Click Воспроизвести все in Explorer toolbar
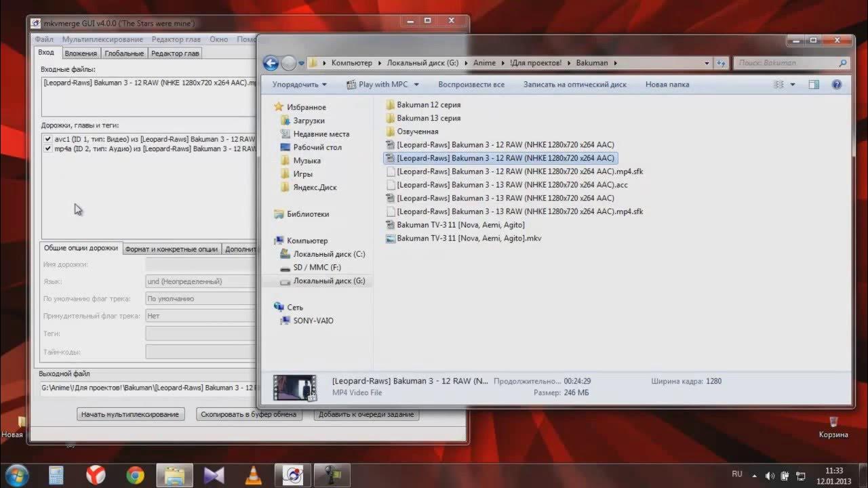 pyautogui.click(x=471, y=85)
